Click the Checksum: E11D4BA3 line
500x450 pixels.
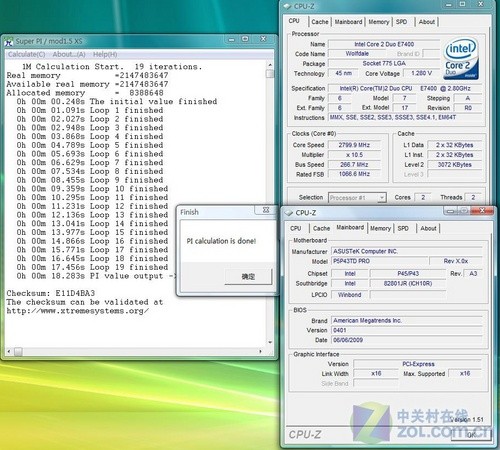(x=51, y=293)
